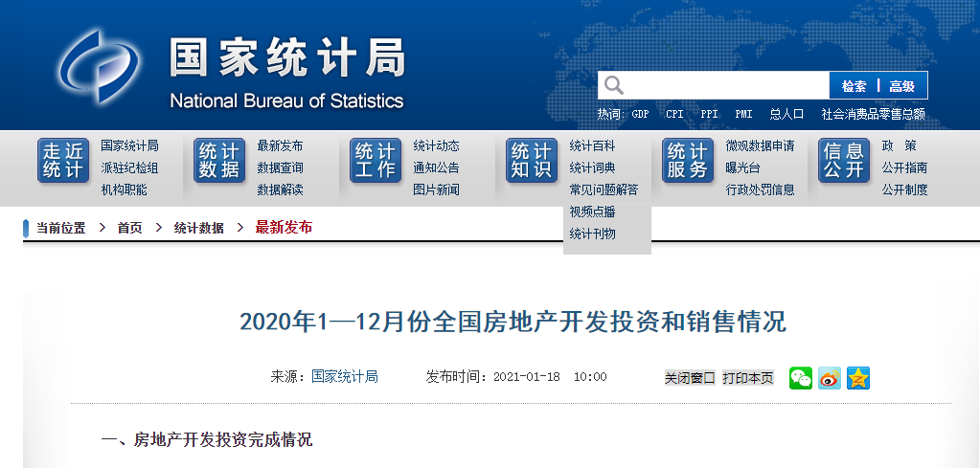Click source link 国家统计局 below title
This screenshot has width=980, height=468.
point(345,377)
